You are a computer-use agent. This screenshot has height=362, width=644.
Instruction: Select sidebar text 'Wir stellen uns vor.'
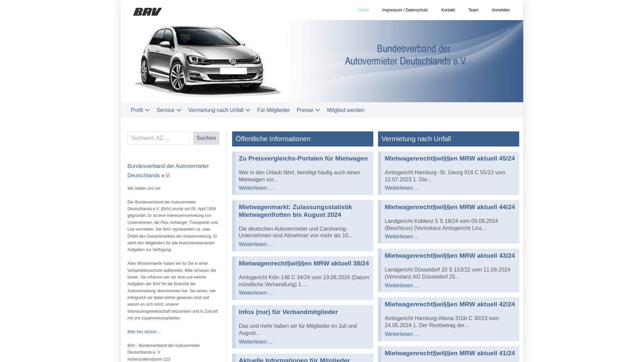144,188
